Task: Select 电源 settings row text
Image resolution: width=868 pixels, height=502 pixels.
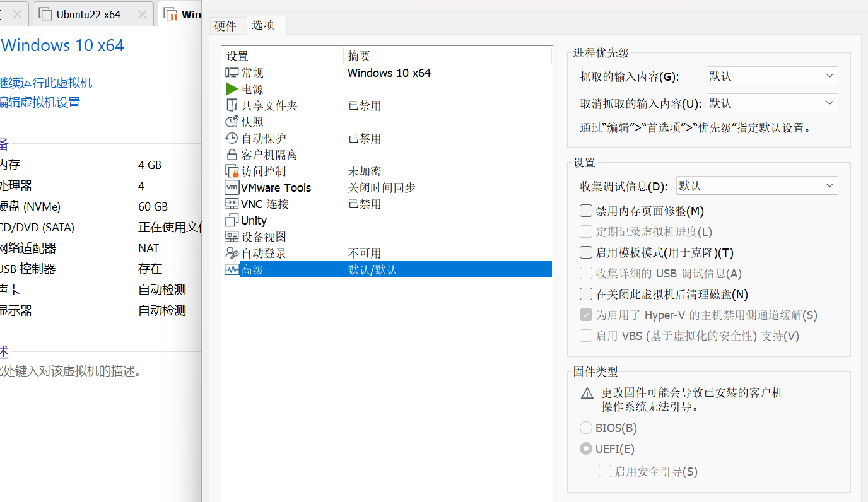Action: coord(252,90)
